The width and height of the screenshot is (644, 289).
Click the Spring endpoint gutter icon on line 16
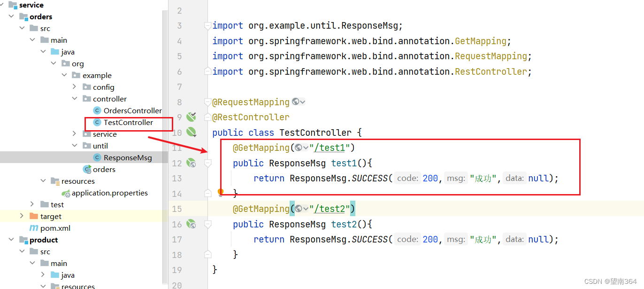click(191, 224)
